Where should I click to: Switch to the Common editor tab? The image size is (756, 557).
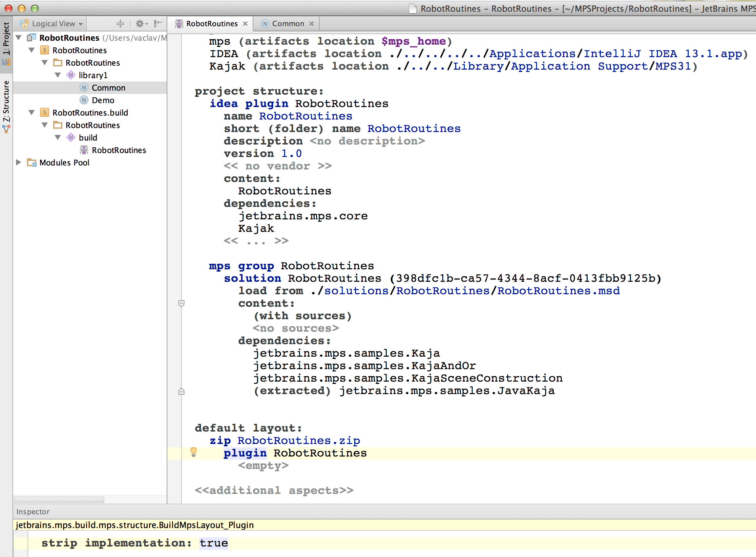[x=287, y=24]
